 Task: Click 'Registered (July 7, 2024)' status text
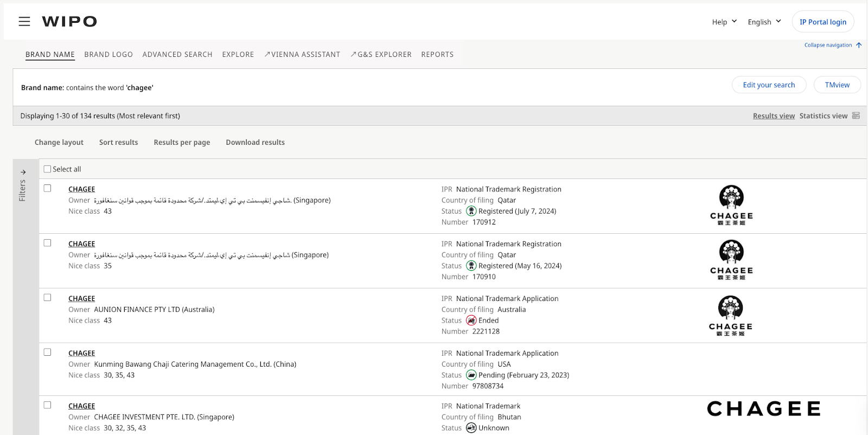(x=517, y=211)
